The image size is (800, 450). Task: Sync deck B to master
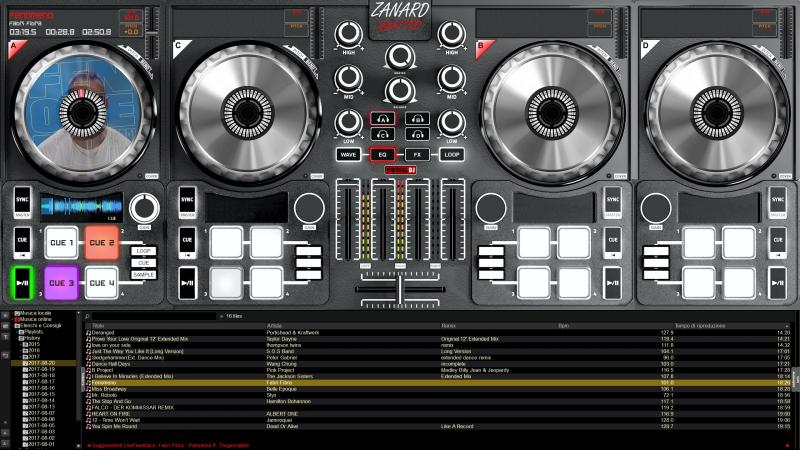pyautogui.click(x=613, y=202)
